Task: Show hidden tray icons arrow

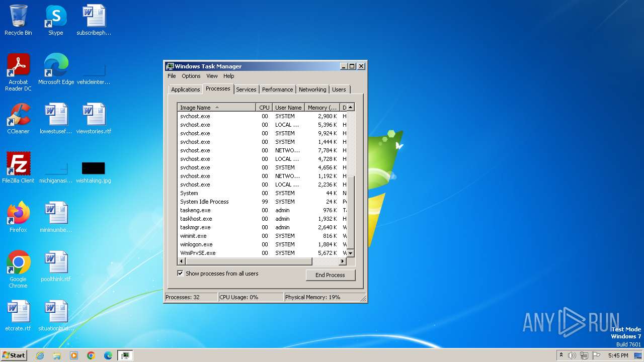Action: point(561,355)
